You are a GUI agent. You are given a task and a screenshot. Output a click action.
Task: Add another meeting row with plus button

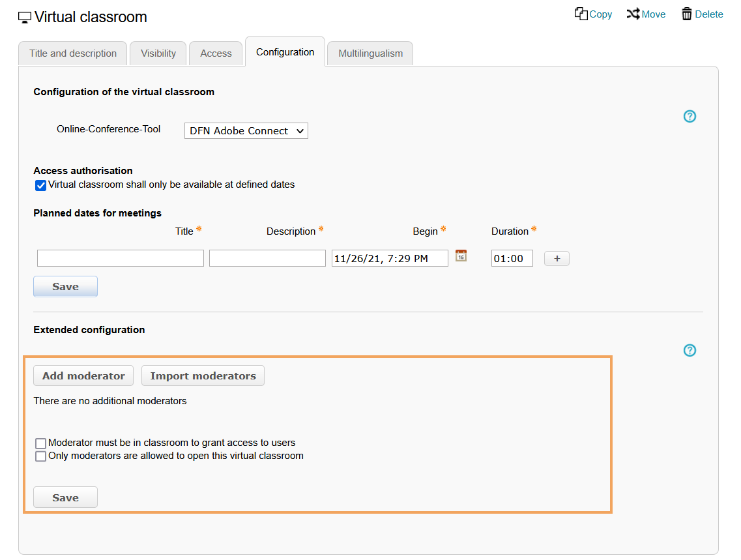pos(557,259)
